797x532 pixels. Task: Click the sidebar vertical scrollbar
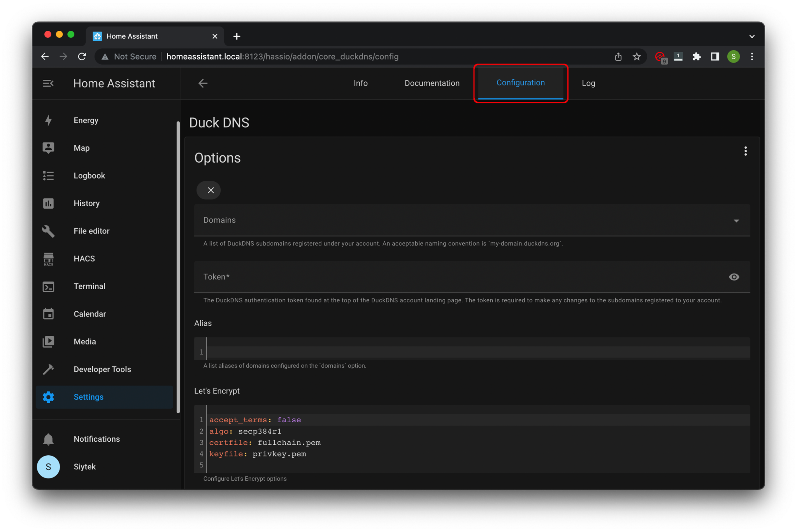(178, 267)
